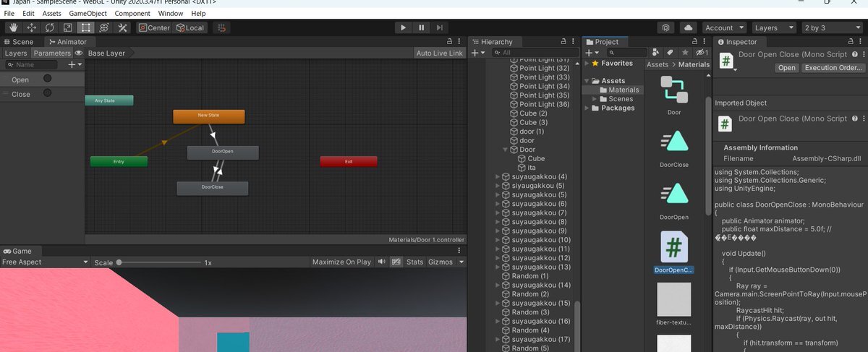868x352 pixels.
Task: Click the Pause button
Action: click(422, 27)
